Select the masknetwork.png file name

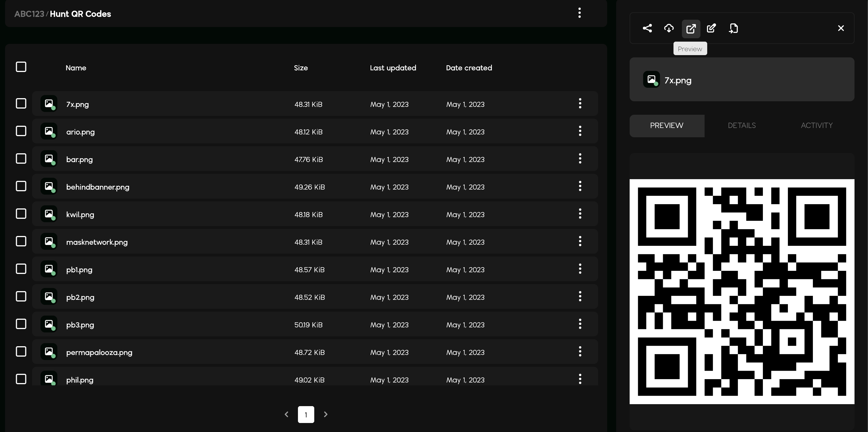click(97, 242)
